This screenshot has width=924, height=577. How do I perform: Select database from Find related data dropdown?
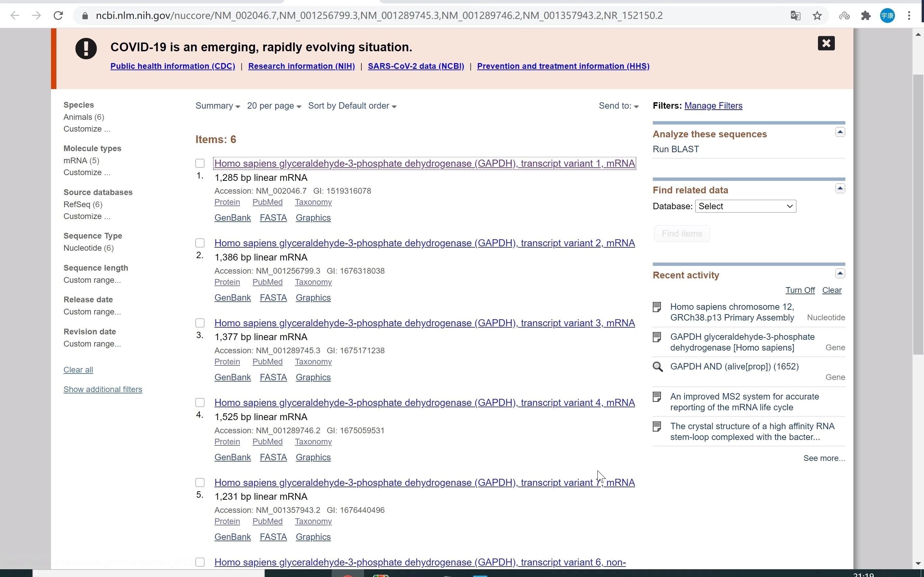point(745,206)
